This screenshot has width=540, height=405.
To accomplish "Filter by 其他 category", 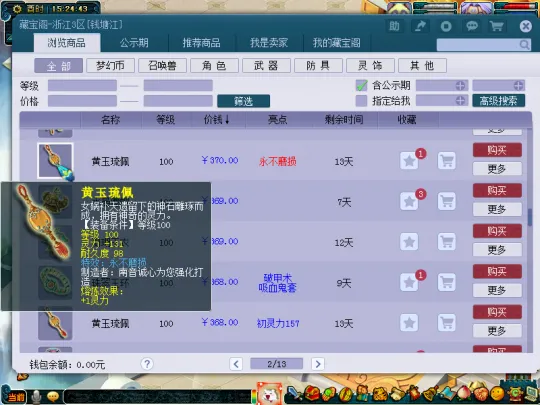I will click(x=423, y=65).
